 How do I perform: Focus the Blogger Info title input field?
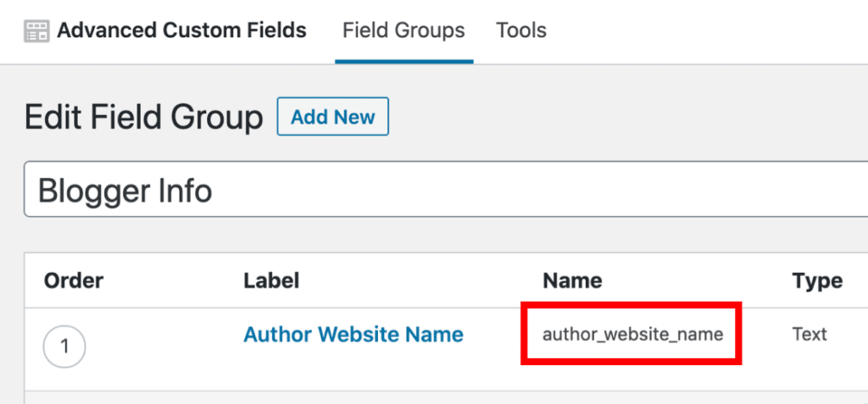441,190
